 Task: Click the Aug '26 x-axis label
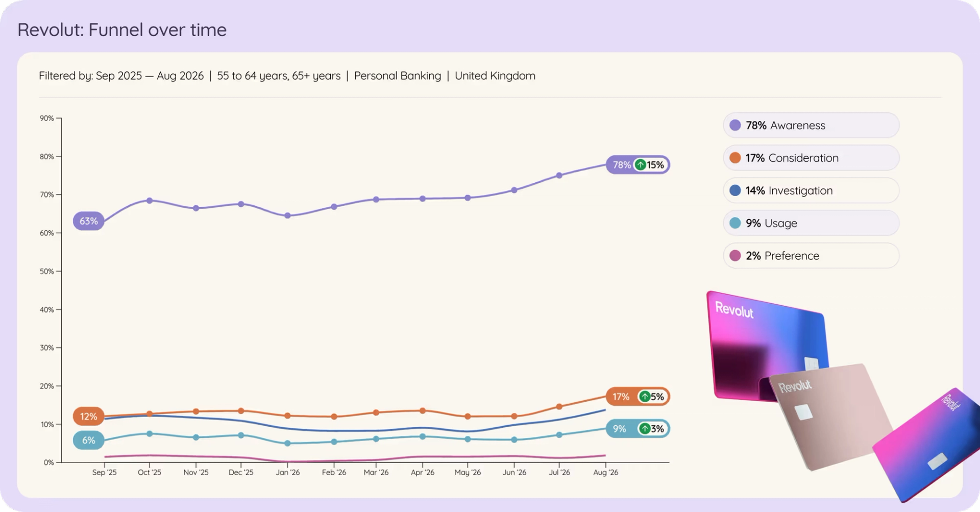tap(605, 472)
